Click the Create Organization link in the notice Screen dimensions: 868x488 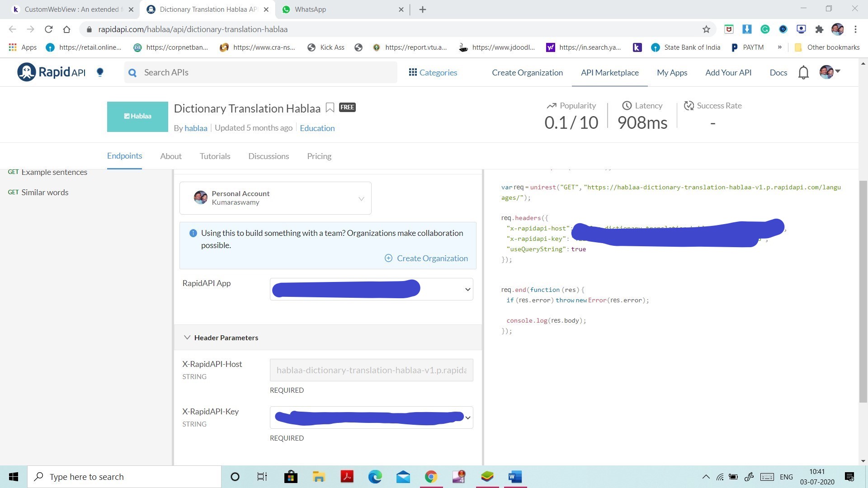click(432, 258)
